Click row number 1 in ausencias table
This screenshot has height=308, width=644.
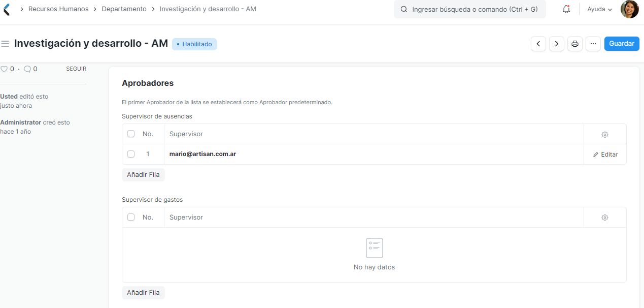[148, 154]
